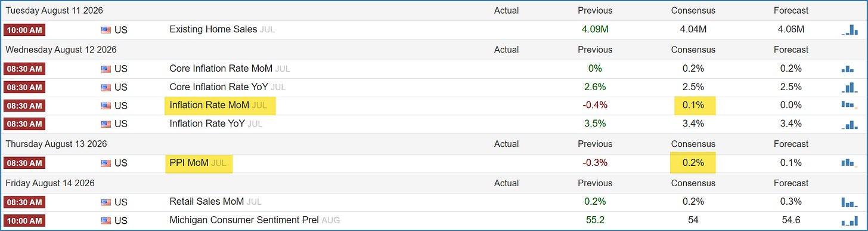
Task: Open the Core Inflation Rate MoM chart icon
Action: pyautogui.click(x=850, y=69)
